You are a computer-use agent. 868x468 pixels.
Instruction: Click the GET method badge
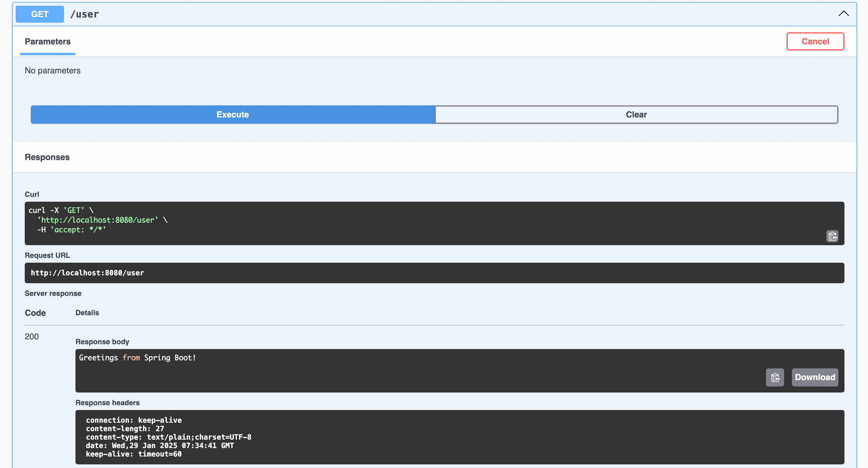coord(40,14)
